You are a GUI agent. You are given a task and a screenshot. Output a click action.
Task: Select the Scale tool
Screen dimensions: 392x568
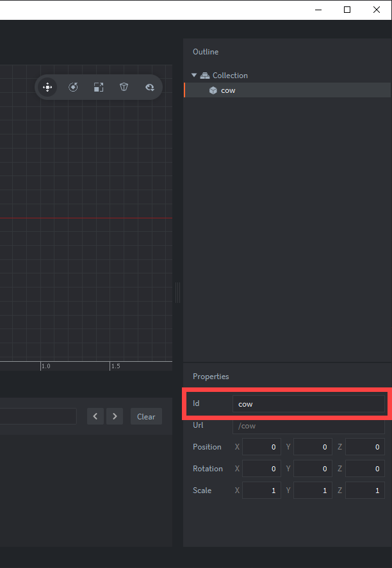[99, 87]
